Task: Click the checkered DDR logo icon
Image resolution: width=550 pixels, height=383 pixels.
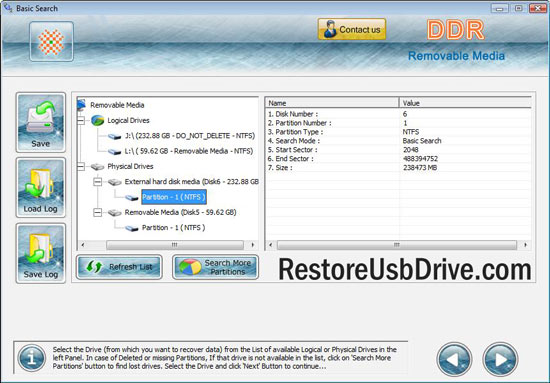Action: tap(52, 41)
